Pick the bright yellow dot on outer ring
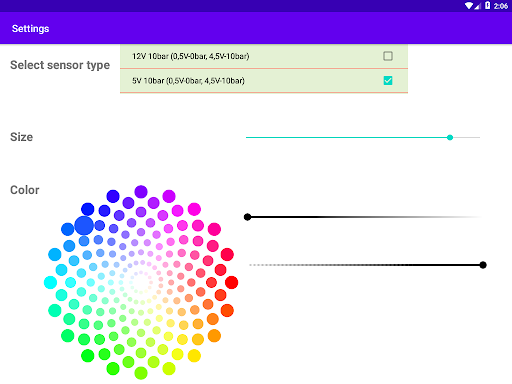Viewport: 512px width, 384px height. point(194,356)
